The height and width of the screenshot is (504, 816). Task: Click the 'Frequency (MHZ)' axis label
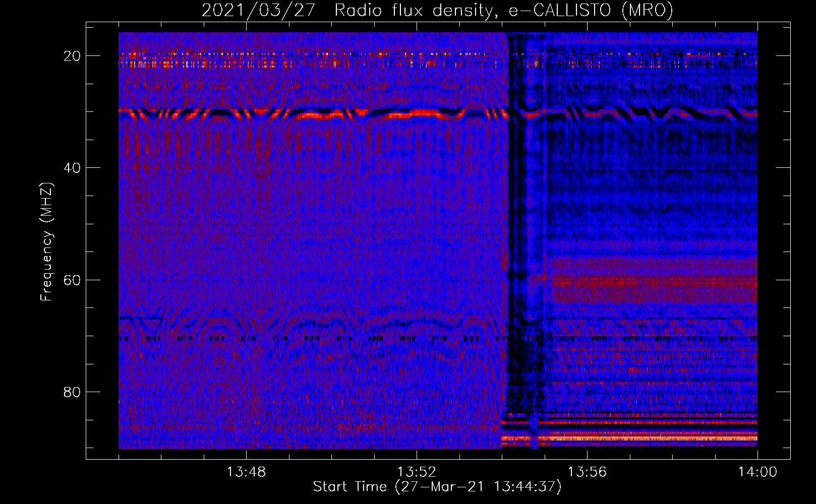coord(46,241)
